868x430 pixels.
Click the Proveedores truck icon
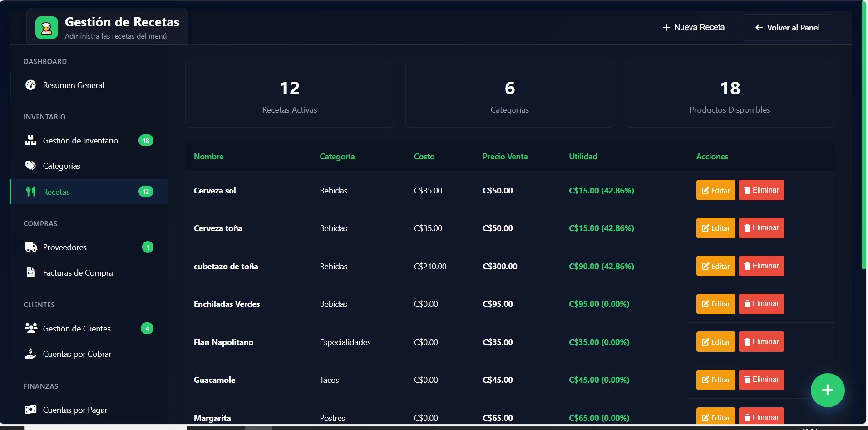(x=30, y=247)
